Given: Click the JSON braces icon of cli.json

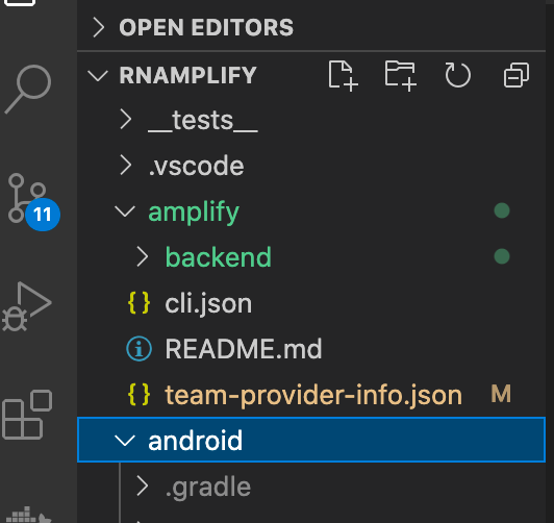Looking at the screenshot, I should coord(139,303).
